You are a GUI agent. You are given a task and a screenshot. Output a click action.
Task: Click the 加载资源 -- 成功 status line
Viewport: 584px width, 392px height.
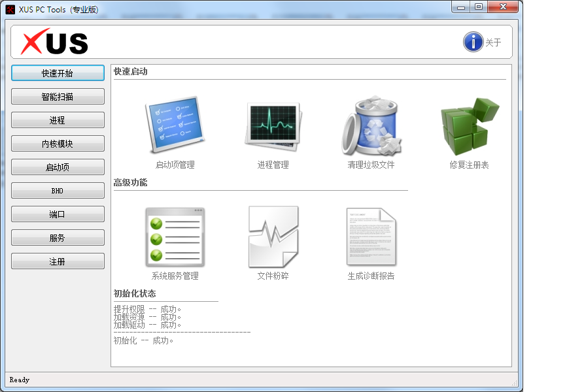pyautogui.click(x=147, y=317)
